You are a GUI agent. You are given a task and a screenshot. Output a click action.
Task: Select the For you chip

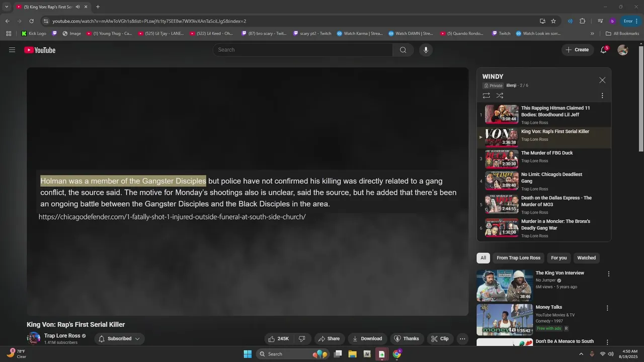point(558,258)
